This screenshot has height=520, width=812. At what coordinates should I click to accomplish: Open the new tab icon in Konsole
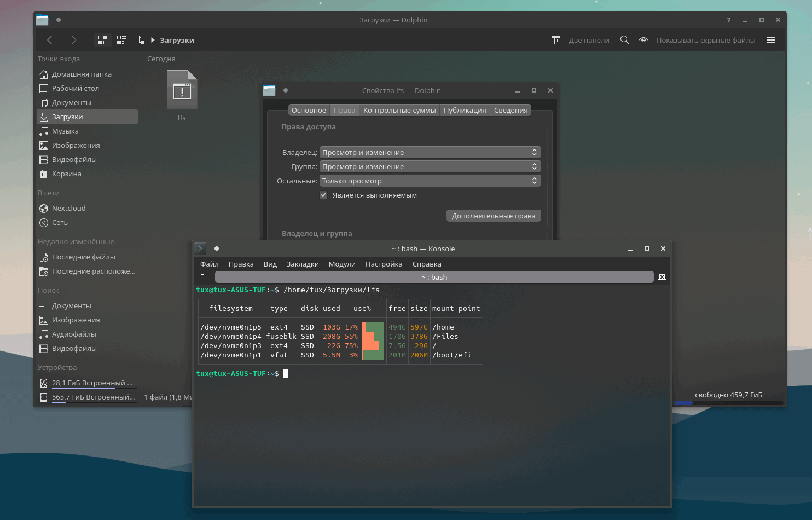click(x=202, y=277)
